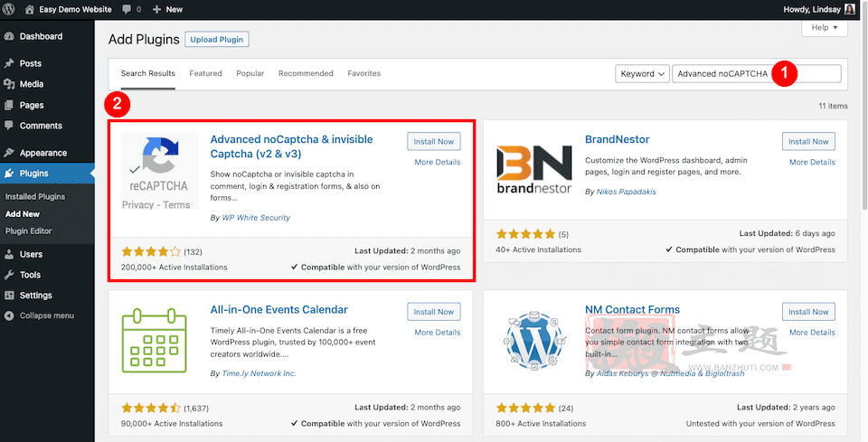The width and height of the screenshot is (868, 442).
Task: Click the Settings menu label
Action: pos(35,296)
